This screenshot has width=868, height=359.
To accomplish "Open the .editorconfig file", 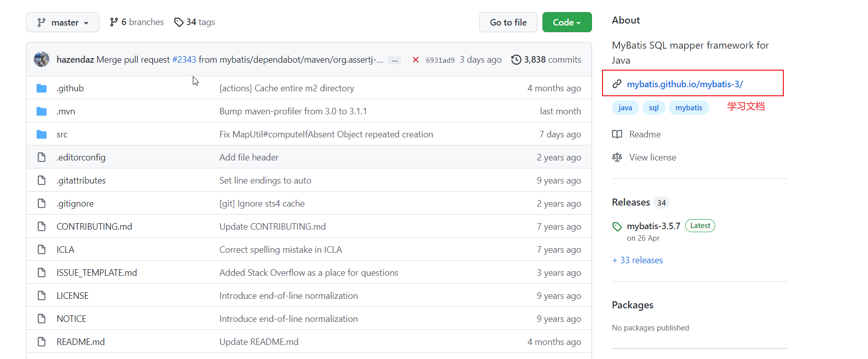I will (x=81, y=157).
